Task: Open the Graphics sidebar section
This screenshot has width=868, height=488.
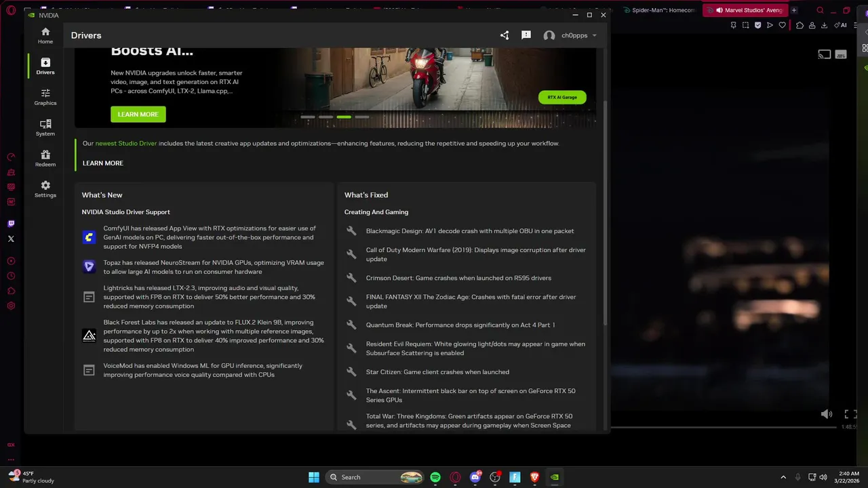Action: point(45,97)
